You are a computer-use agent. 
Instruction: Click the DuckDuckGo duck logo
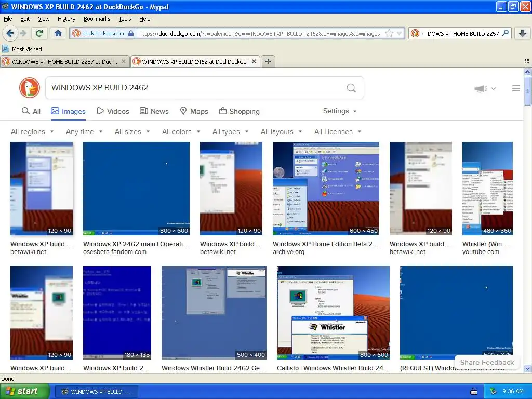(30, 87)
